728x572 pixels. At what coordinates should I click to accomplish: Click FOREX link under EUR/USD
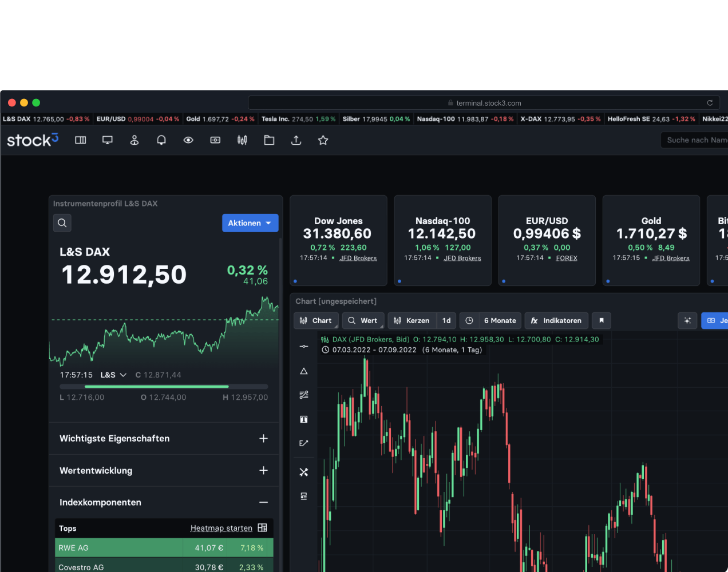click(x=567, y=259)
